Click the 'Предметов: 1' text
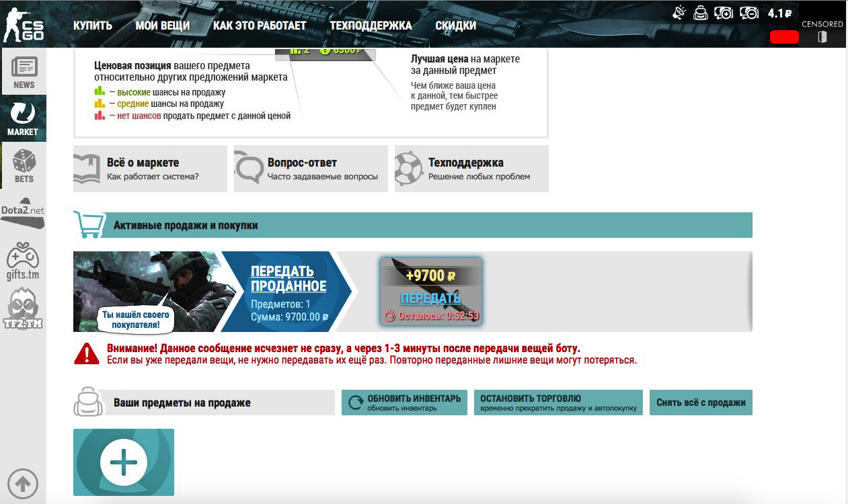 tap(280, 304)
